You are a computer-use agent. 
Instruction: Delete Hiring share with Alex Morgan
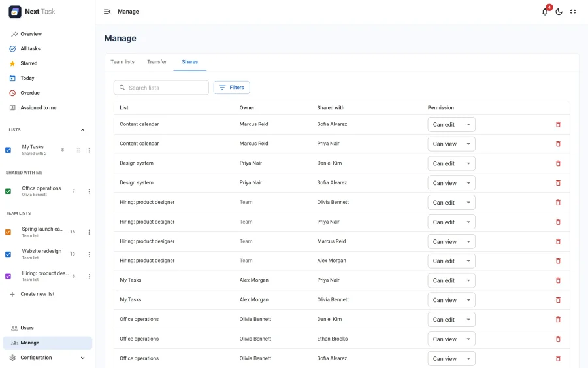coord(558,261)
